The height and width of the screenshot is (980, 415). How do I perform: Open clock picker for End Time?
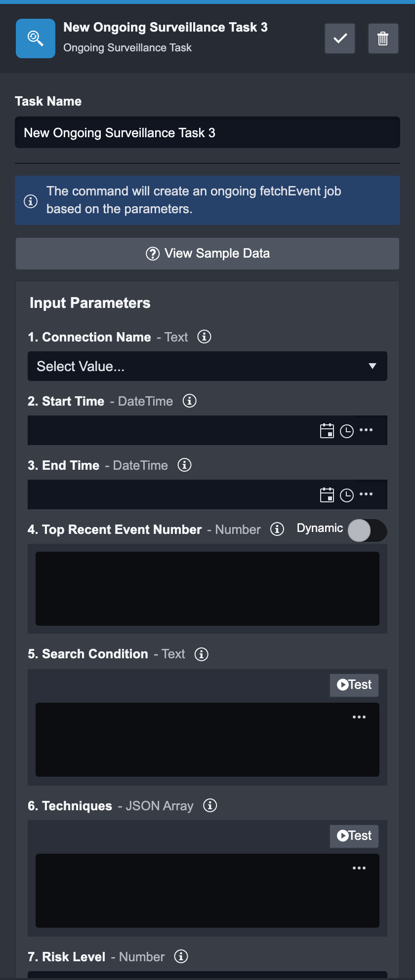[347, 495]
